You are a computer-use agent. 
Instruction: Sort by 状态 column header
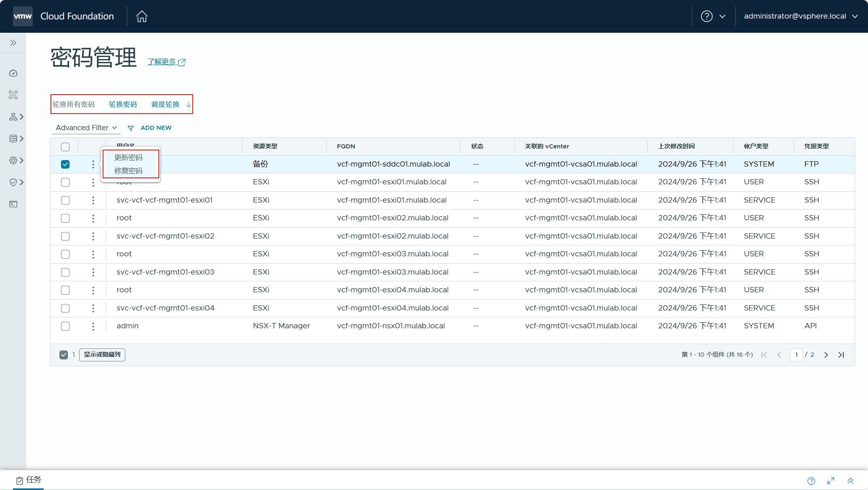point(477,146)
